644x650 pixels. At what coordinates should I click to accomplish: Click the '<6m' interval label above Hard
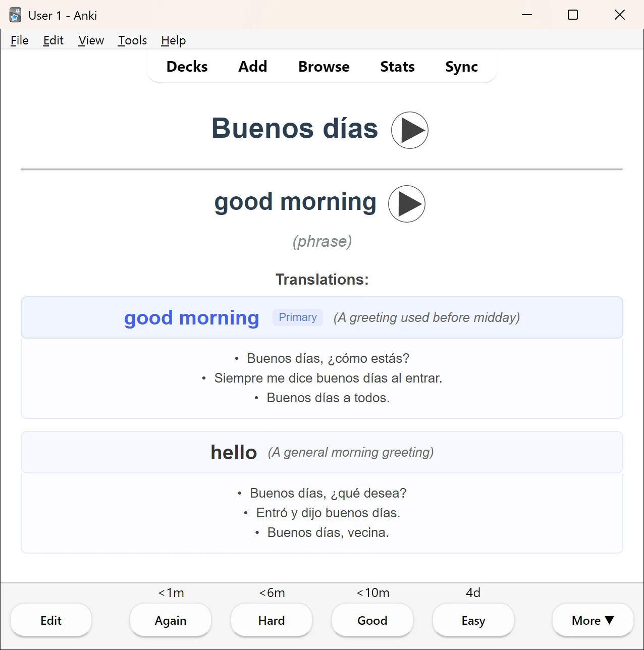pyautogui.click(x=272, y=592)
